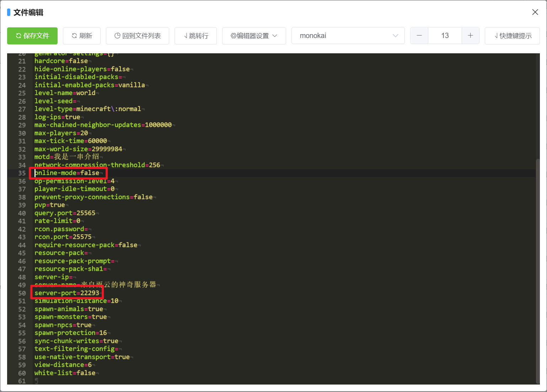Click gutter line number 50
Image resolution: width=547 pixels, height=392 pixels.
[22, 293]
